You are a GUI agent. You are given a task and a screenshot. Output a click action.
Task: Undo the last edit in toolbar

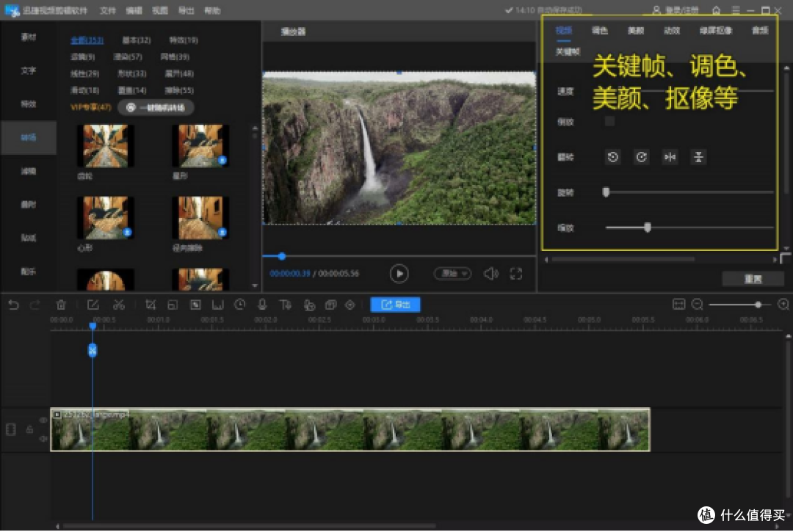[x=14, y=305]
